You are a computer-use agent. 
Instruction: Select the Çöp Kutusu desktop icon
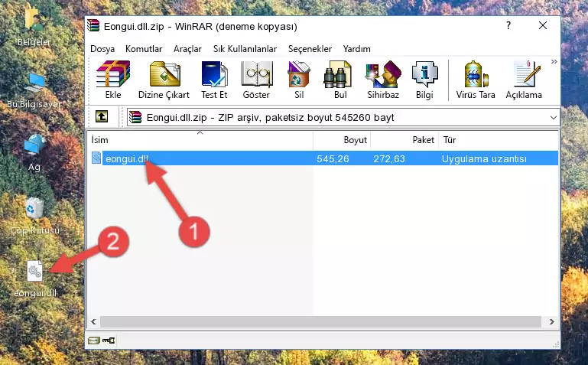tap(34, 216)
